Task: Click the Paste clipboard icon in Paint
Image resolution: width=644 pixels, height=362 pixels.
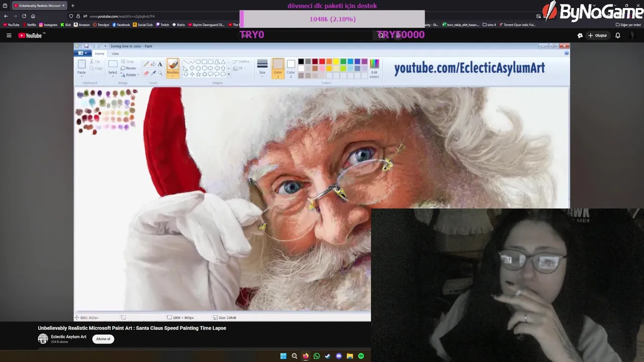Action: click(x=82, y=64)
